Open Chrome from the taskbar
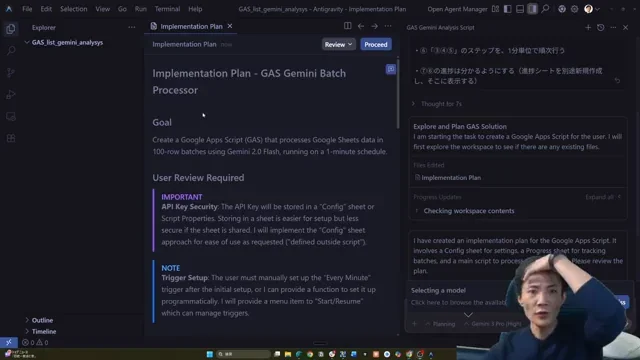 [x=310, y=354]
